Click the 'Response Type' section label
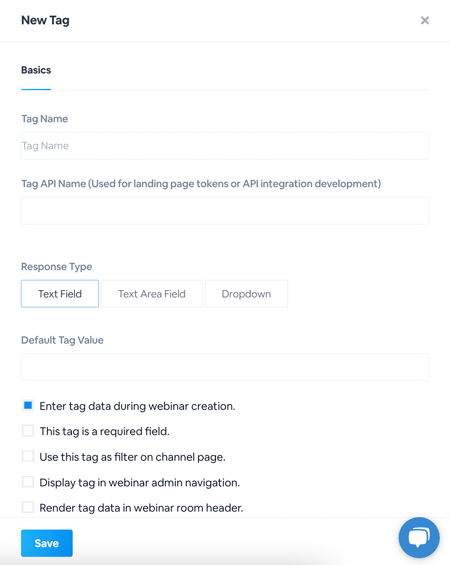This screenshot has width=450, height=565. pyautogui.click(x=57, y=267)
